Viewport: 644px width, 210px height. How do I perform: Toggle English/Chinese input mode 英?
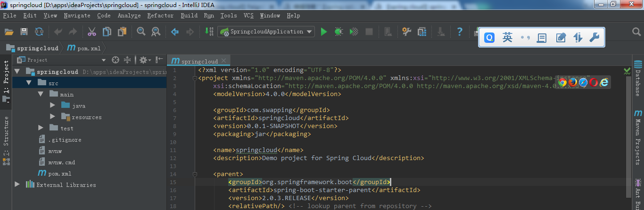[507, 38]
